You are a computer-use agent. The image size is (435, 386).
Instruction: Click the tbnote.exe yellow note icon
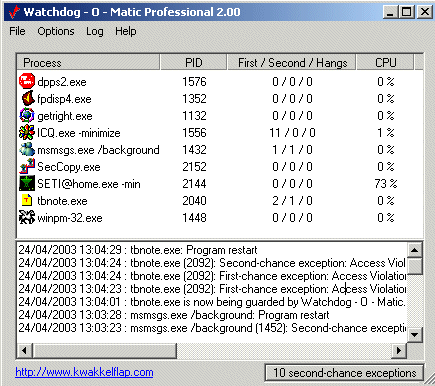[x=27, y=200]
